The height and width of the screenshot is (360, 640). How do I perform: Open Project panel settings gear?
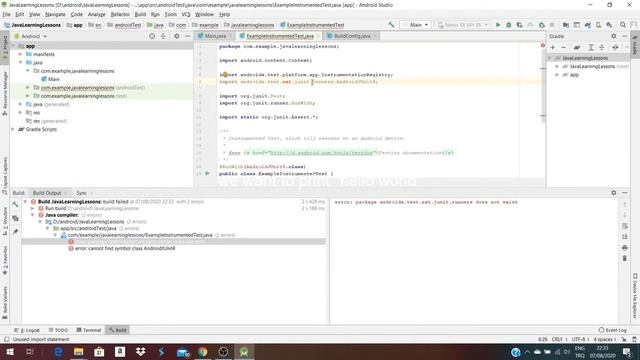pyautogui.click(x=176, y=36)
